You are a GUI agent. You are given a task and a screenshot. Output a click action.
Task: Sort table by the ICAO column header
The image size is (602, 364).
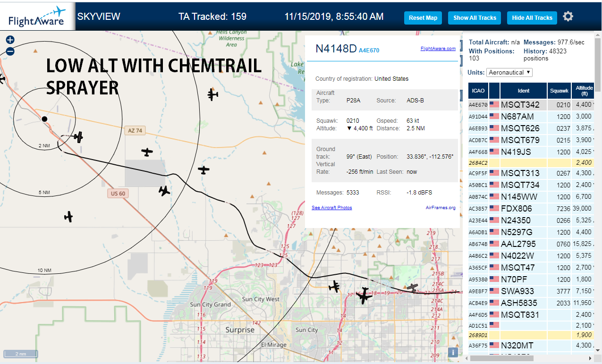(x=478, y=91)
